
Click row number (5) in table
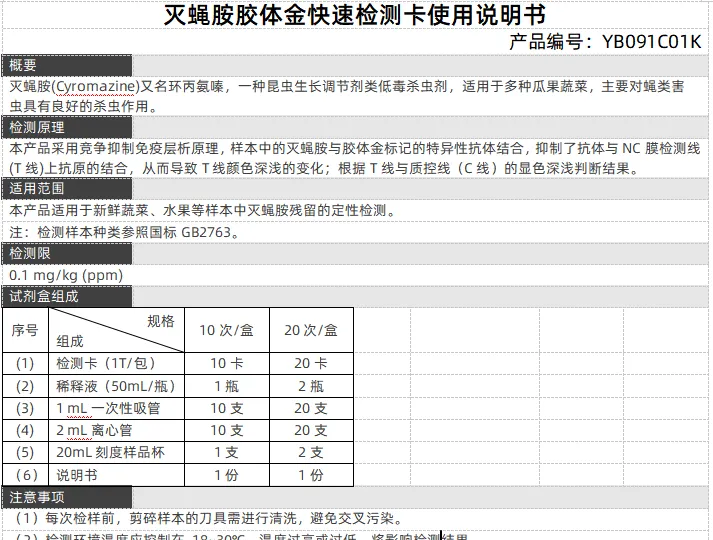pyautogui.click(x=25, y=452)
